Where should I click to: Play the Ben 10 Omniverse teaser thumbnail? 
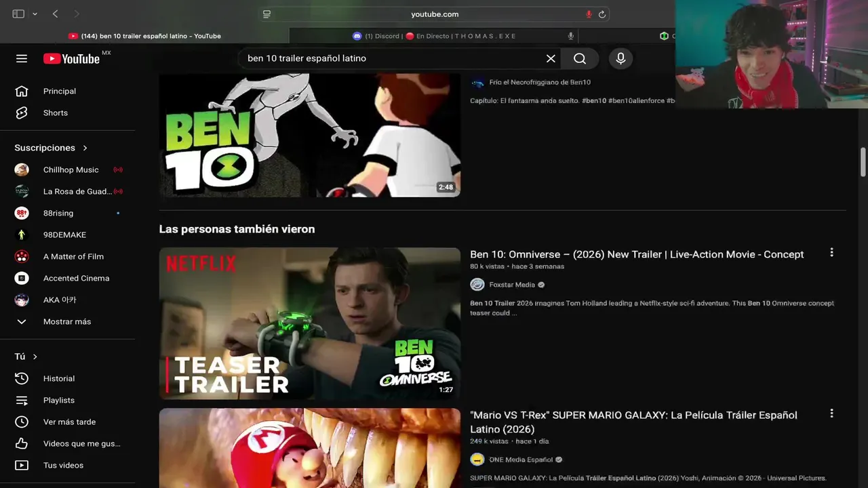click(310, 323)
